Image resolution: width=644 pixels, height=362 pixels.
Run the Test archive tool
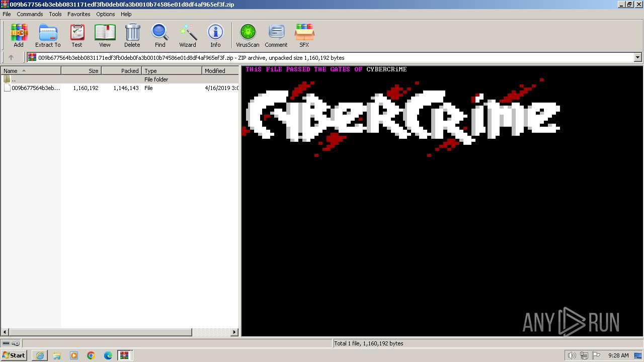(x=77, y=35)
